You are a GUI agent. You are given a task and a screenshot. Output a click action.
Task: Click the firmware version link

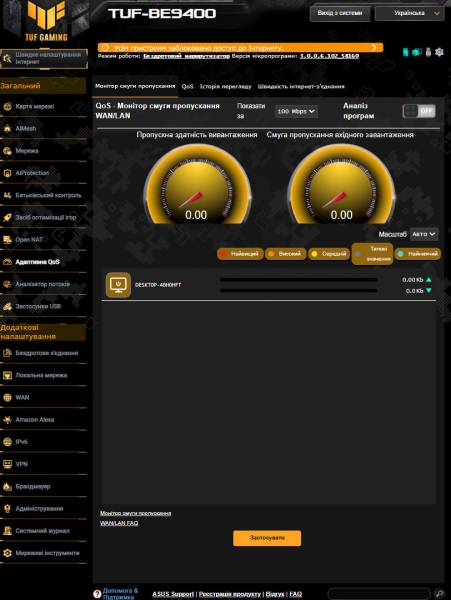pos(329,56)
